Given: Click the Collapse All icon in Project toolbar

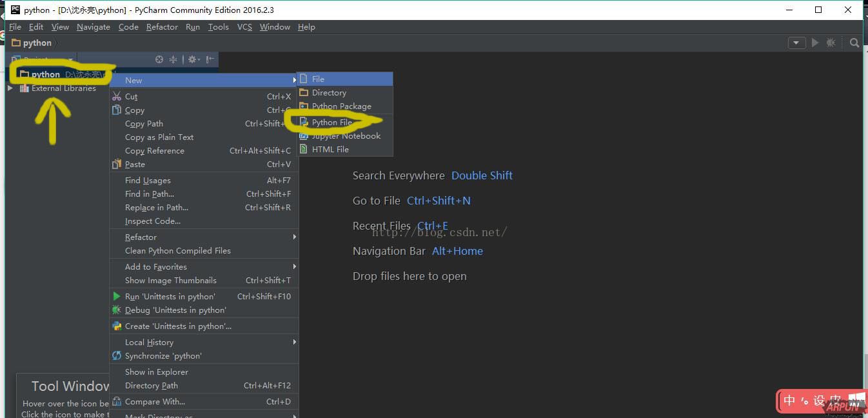Looking at the screenshot, I should (x=172, y=59).
